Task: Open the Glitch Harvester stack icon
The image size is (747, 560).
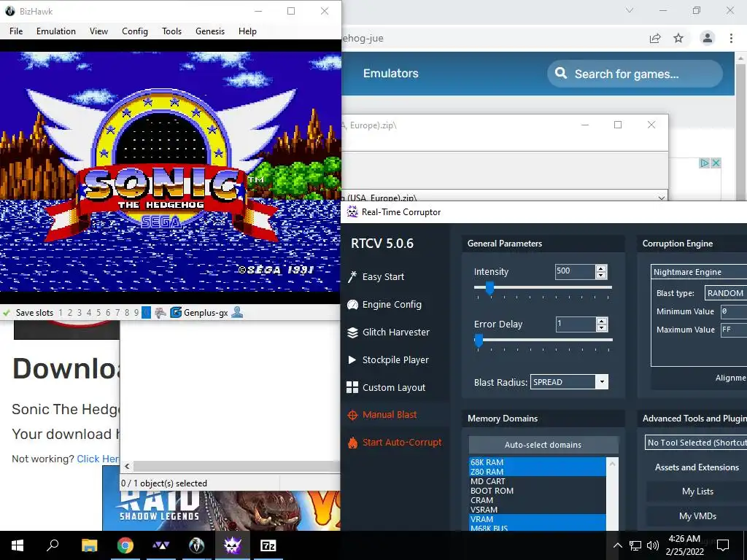Action: 352,332
